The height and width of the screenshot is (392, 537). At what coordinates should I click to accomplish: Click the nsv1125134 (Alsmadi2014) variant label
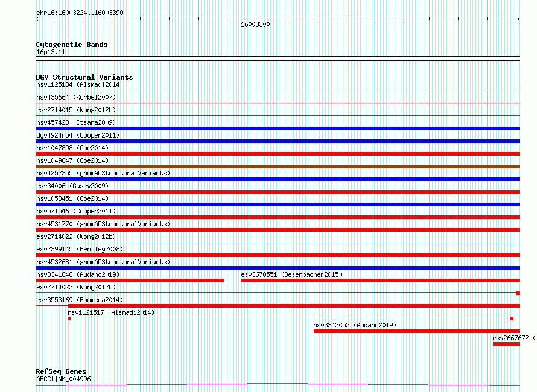(x=80, y=84)
